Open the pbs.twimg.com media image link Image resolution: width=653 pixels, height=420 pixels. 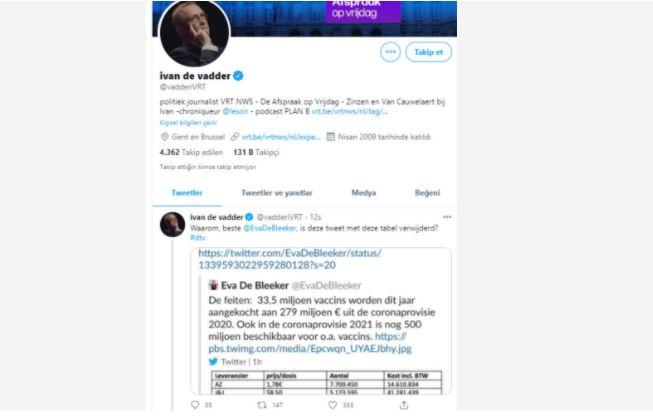pyautogui.click(x=310, y=343)
